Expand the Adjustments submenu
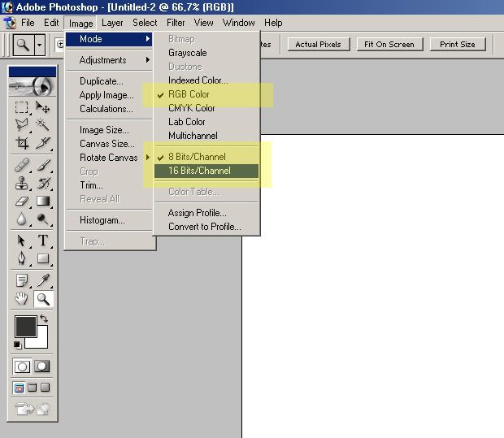This screenshot has width=504, height=438. point(109,60)
